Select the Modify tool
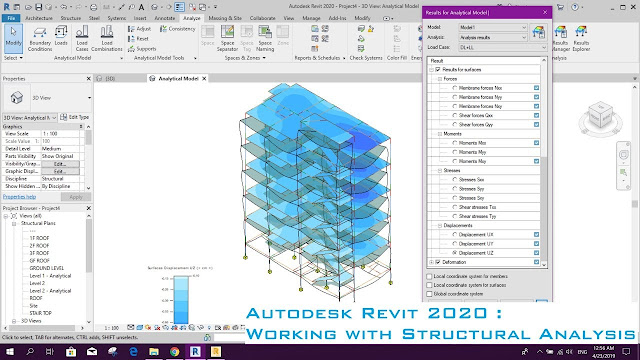This screenshot has height=360, width=640. tap(13, 38)
